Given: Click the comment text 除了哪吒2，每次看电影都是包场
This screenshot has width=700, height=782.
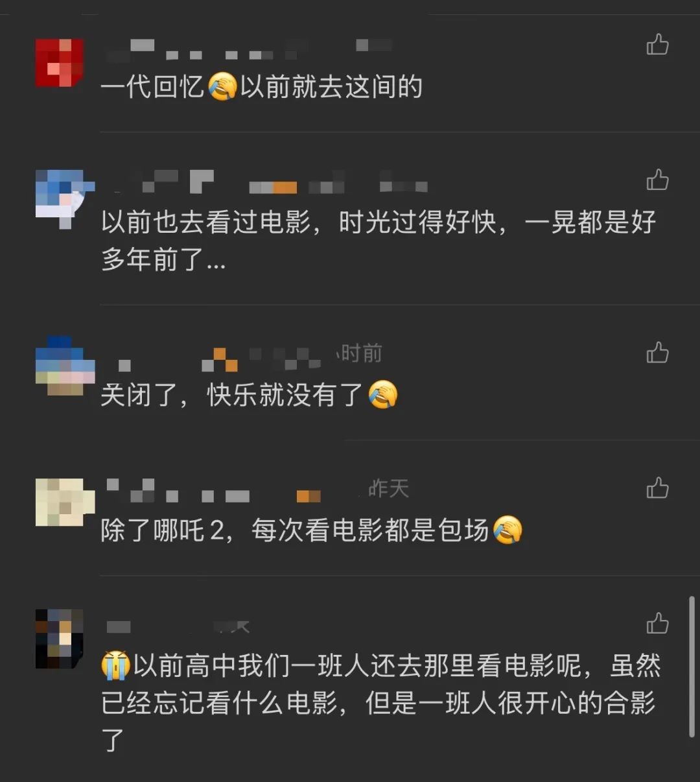Looking at the screenshot, I should click(x=312, y=530).
